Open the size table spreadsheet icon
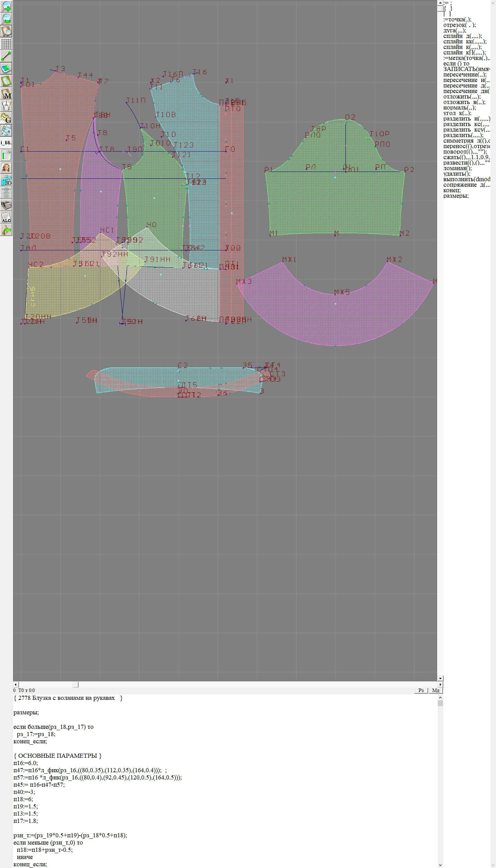Image resolution: width=496 pixels, height=868 pixels. tap(6, 155)
